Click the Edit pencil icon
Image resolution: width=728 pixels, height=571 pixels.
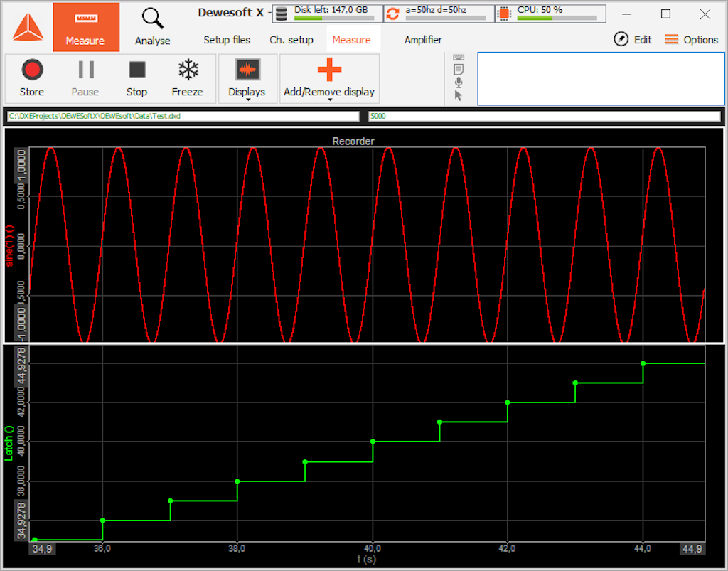[621, 39]
